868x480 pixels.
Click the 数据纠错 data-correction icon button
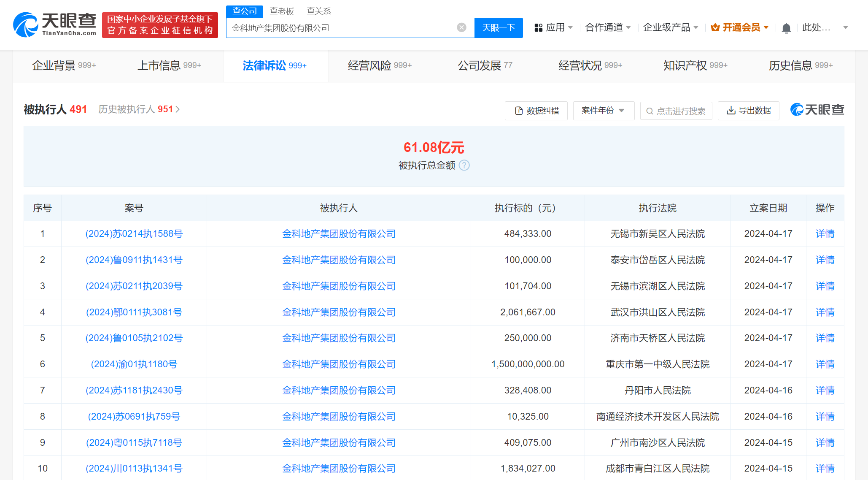pos(518,110)
